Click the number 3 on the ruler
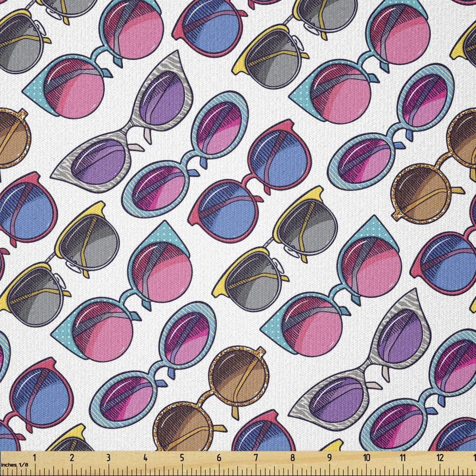The height and width of the screenshot is (476, 476). click(109, 457)
